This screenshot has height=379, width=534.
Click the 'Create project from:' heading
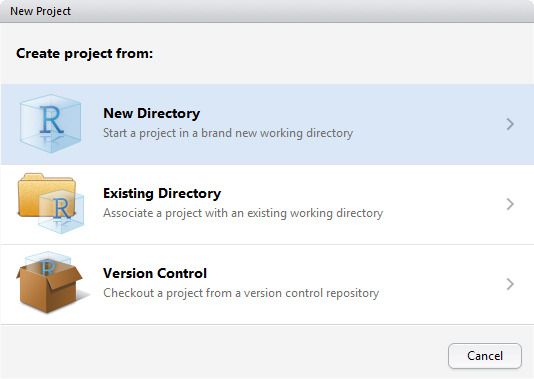84,53
